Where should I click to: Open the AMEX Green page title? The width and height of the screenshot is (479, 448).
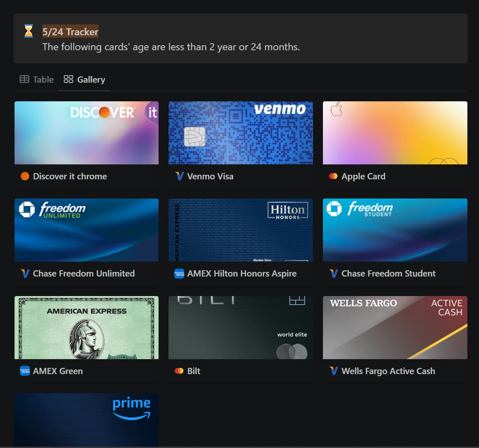[x=58, y=371]
